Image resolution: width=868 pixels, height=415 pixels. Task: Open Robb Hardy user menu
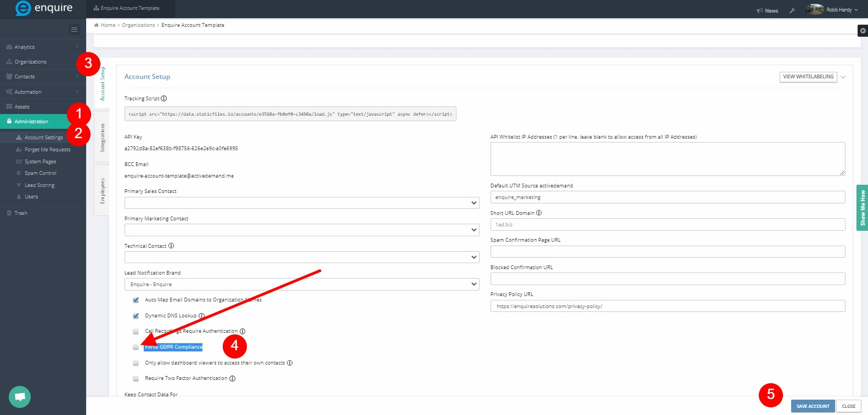(842, 10)
